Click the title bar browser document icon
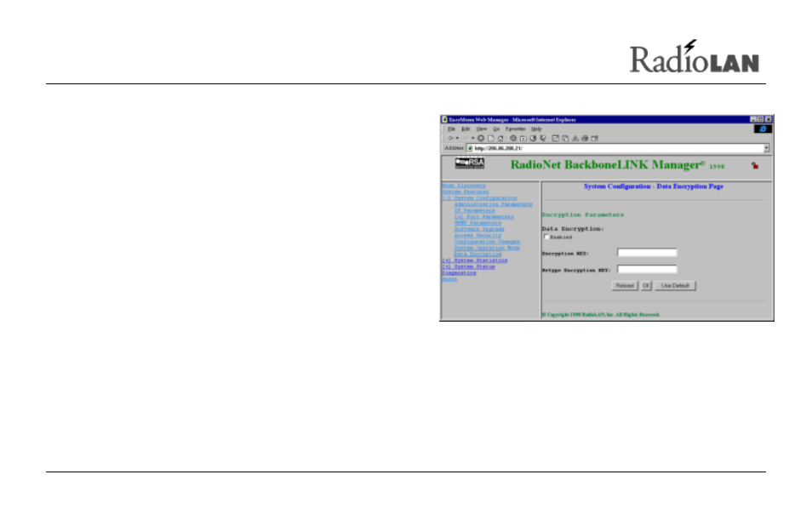 point(444,119)
